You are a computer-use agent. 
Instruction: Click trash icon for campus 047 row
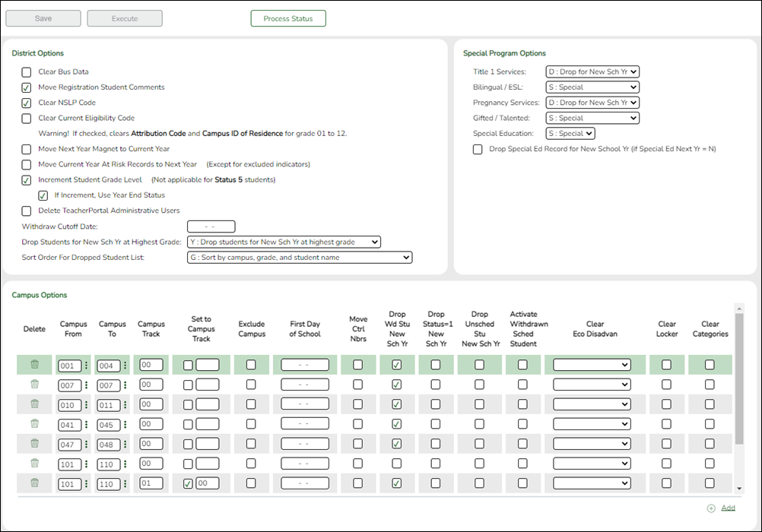(34, 443)
